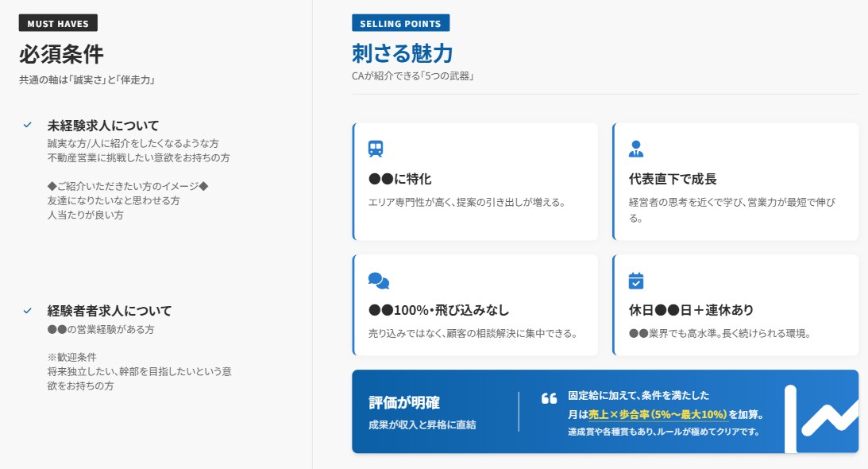Click the text 成果が収入と昇格に直結
The height and width of the screenshot is (469, 868).
(422, 425)
